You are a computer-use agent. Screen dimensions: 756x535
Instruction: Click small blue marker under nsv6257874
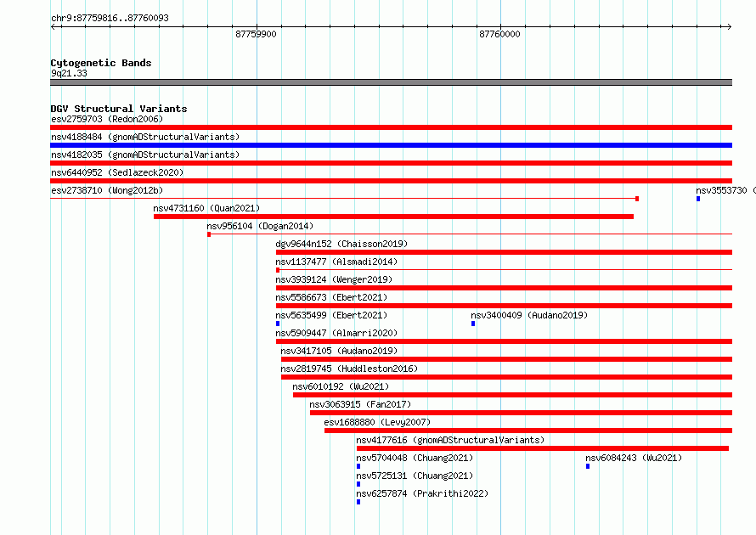(358, 502)
